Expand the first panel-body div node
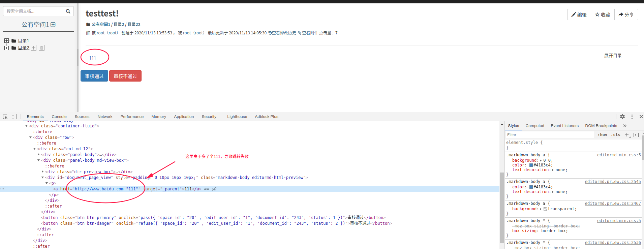Viewport: 644px width, 249px height. [x=39, y=155]
